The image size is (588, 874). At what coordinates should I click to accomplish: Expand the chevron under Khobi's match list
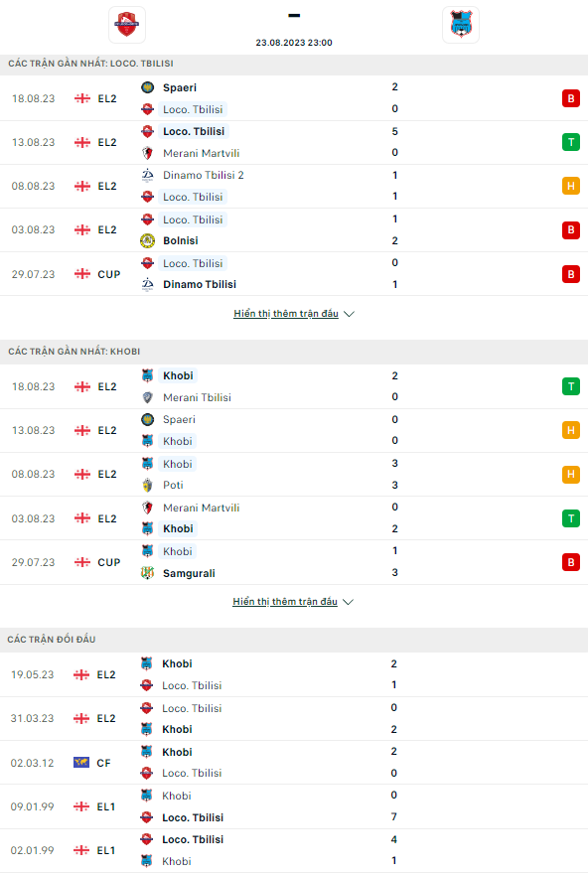click(349, 601)
